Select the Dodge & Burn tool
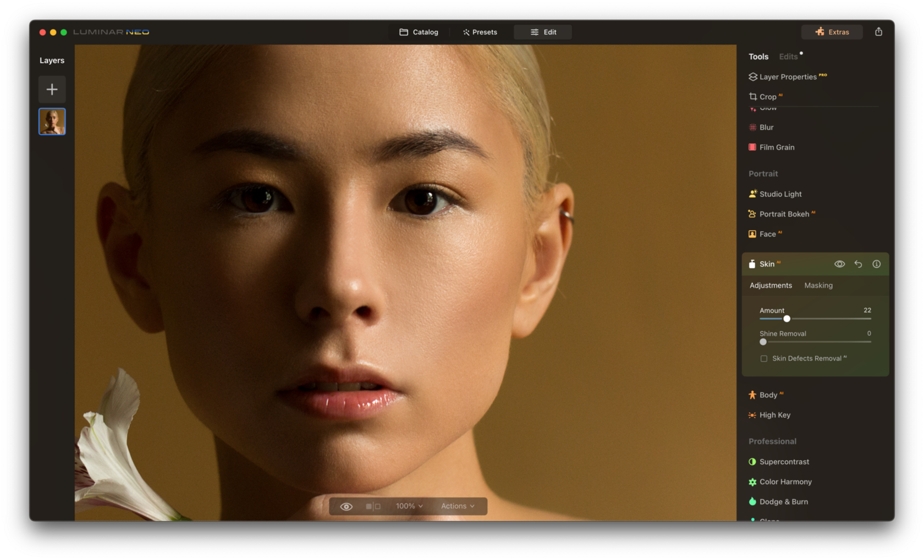924x560 pixels. click(x=783, y=501)
